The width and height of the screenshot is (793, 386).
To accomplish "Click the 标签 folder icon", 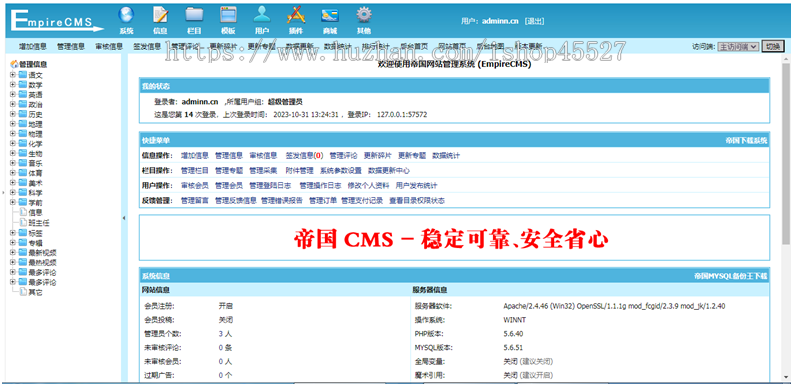I will point(23,232).
